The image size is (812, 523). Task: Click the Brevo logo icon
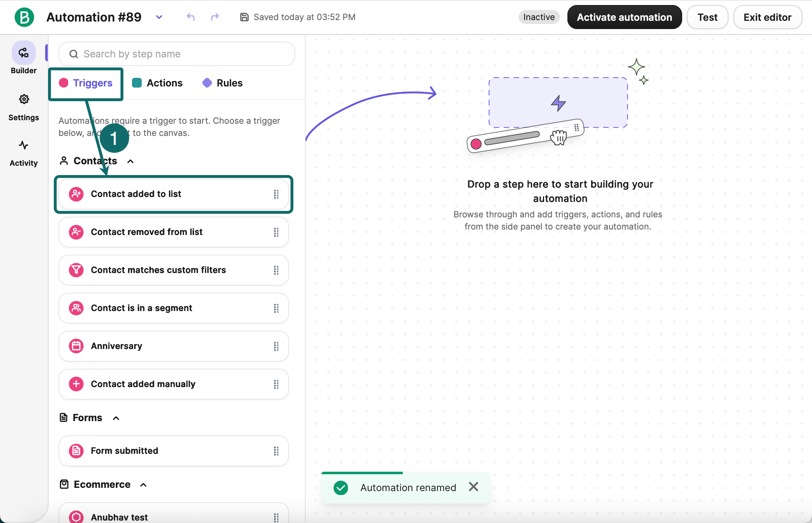pos(24,17)
